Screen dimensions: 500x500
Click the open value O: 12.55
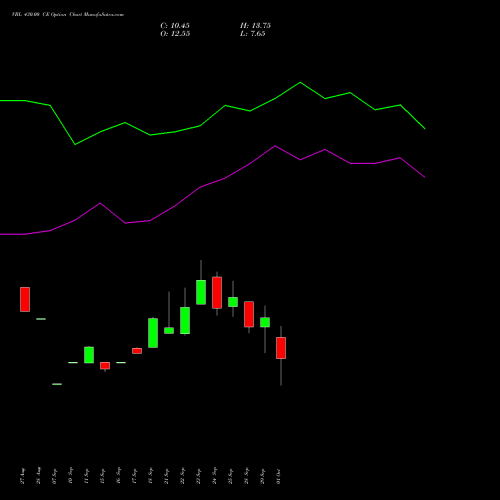tap(175, 34)
